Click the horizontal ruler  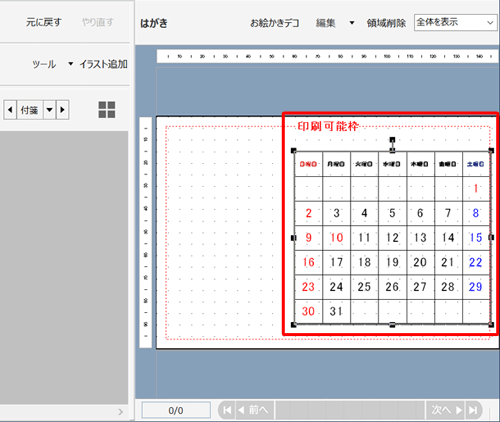click(328, 56)
